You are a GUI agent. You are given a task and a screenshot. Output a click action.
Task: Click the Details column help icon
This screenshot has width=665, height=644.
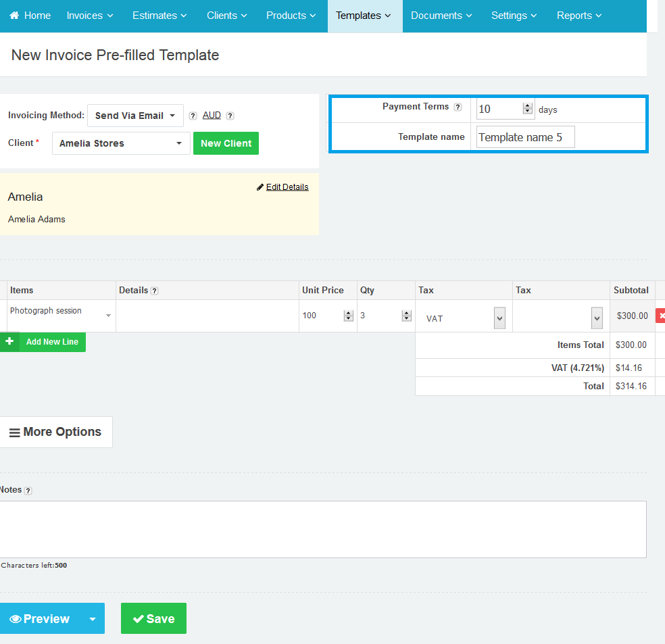pyautogui.click(x=154, y=291)
